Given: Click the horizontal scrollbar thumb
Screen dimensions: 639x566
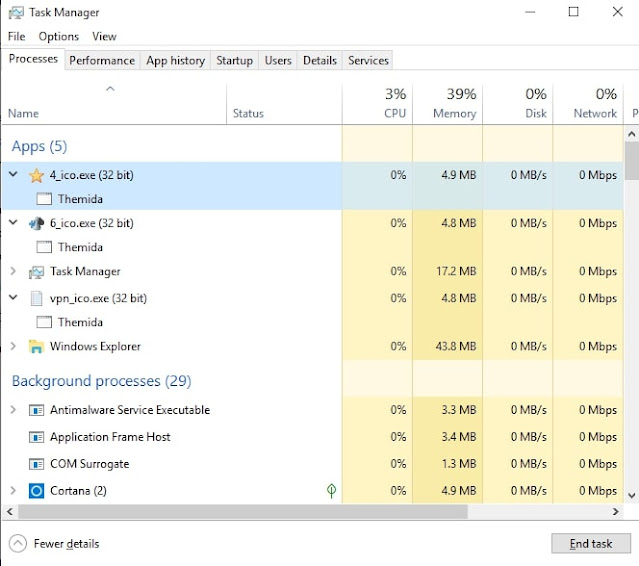Looking at the screenshot, I should (x=243, y=511).
